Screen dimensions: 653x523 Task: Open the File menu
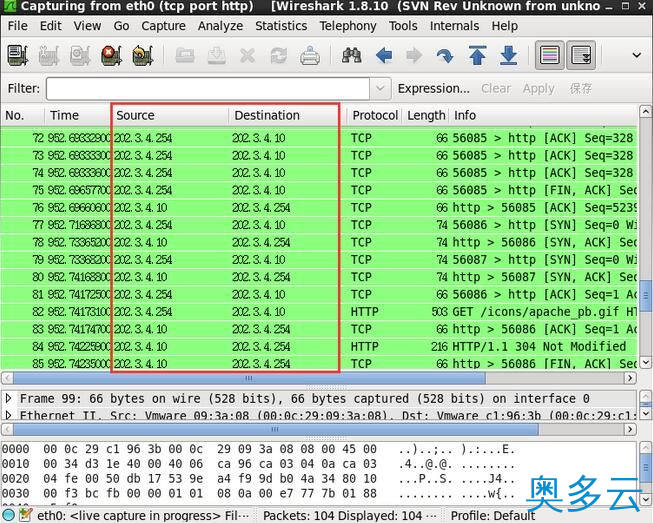click(x=17, y=26)
